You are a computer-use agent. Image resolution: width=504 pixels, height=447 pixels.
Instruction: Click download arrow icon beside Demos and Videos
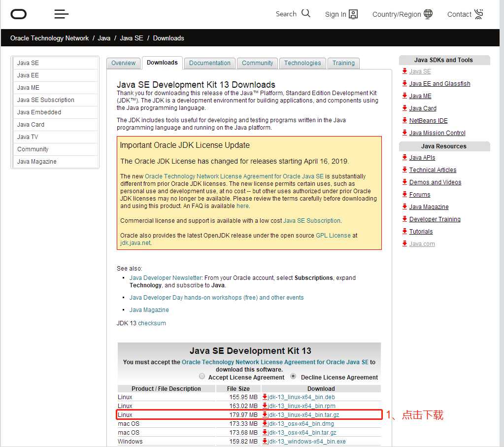click(x=404, y=182)
